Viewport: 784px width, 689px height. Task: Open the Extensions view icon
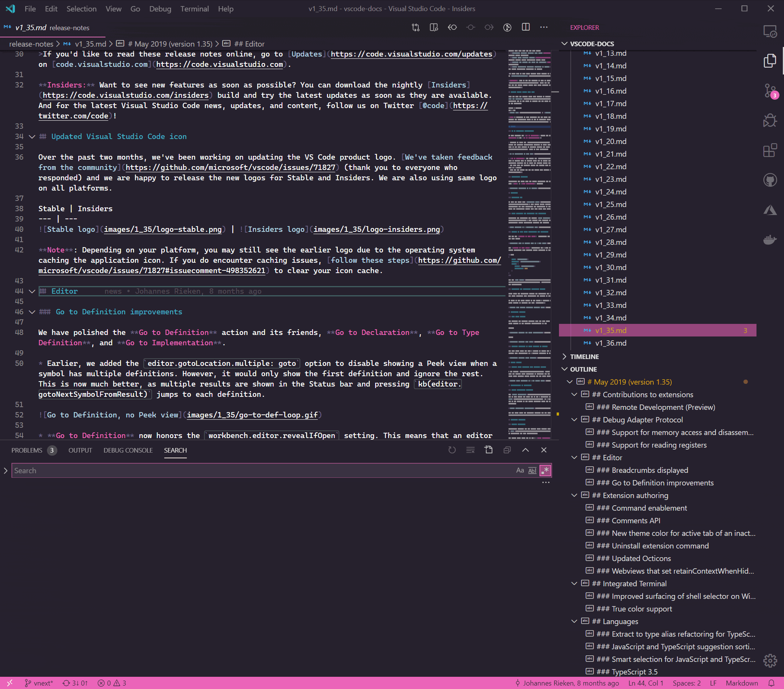(769, 150)
